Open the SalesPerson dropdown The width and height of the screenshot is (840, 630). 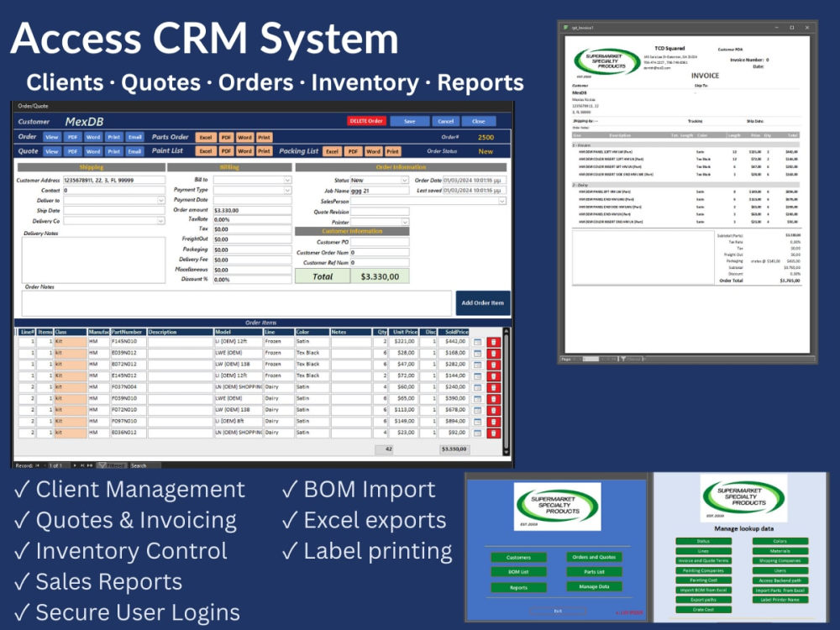(502, 201)
